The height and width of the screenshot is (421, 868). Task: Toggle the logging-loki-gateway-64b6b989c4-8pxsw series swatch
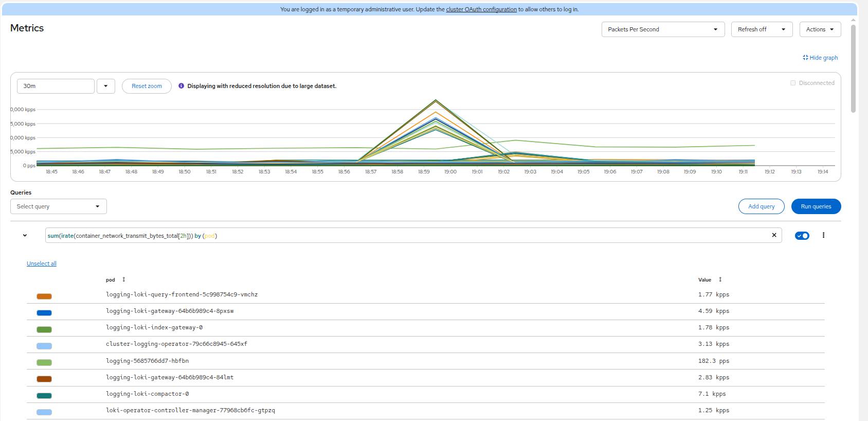(44, 312)
